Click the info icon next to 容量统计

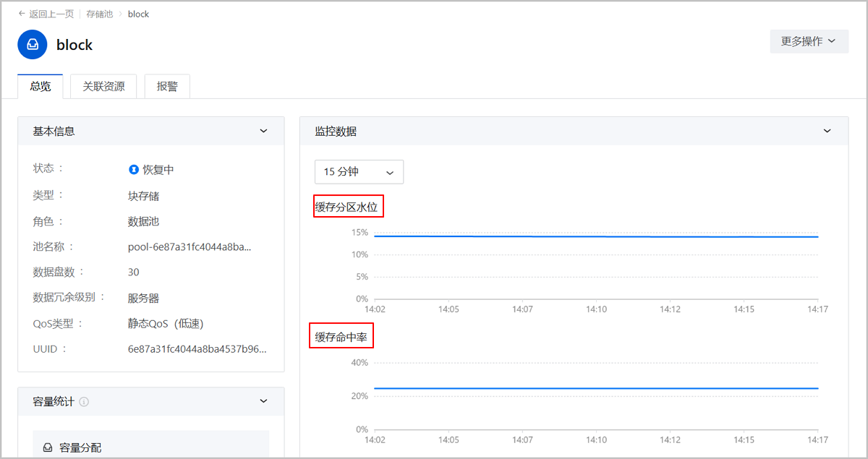[x=84, y=401]
